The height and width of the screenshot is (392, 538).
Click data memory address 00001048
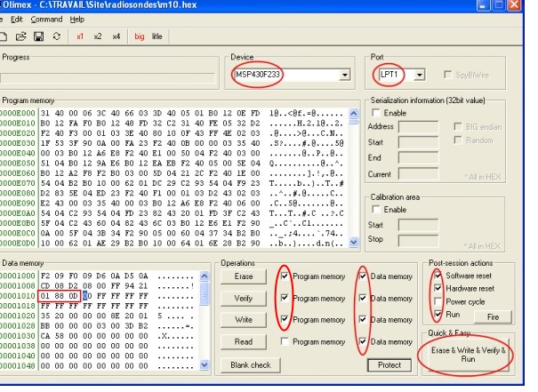(x=18, y=366)
